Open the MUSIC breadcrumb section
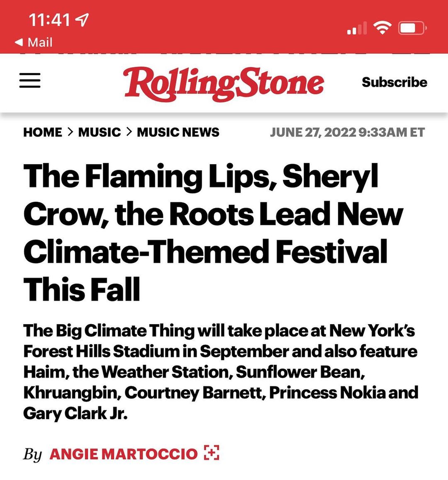The image size is (448, 480). point(100,132)
